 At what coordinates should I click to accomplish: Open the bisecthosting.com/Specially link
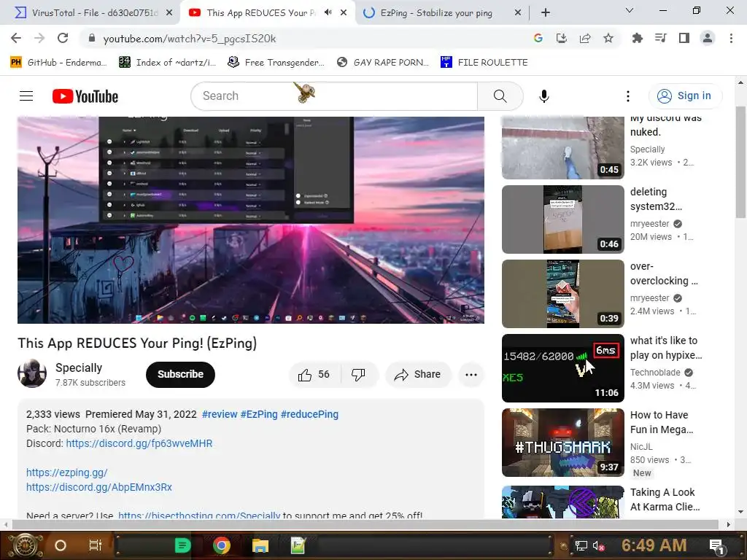coord(199,515)
